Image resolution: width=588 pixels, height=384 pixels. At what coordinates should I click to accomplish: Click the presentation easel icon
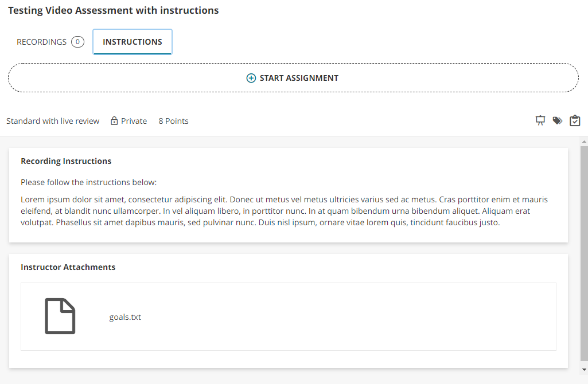(540, 120)
